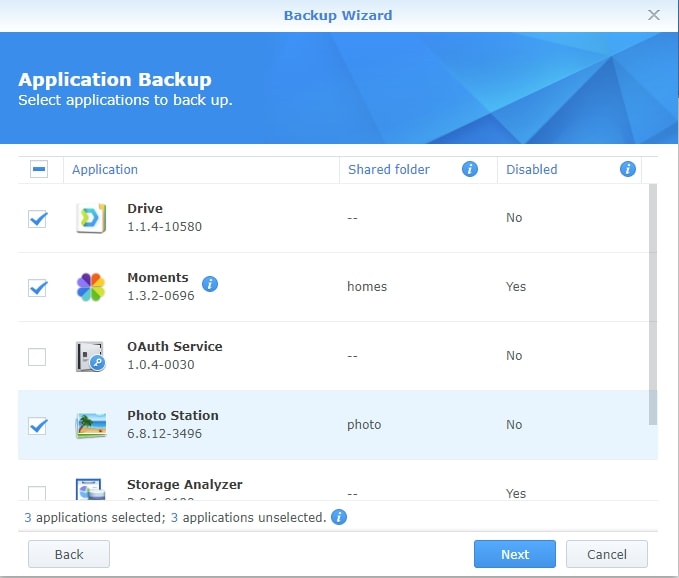The width and height of the screenshot is (679, 578).
Task: Go back with the Back button
Action: pyautogui.click(x=69, y=554)
